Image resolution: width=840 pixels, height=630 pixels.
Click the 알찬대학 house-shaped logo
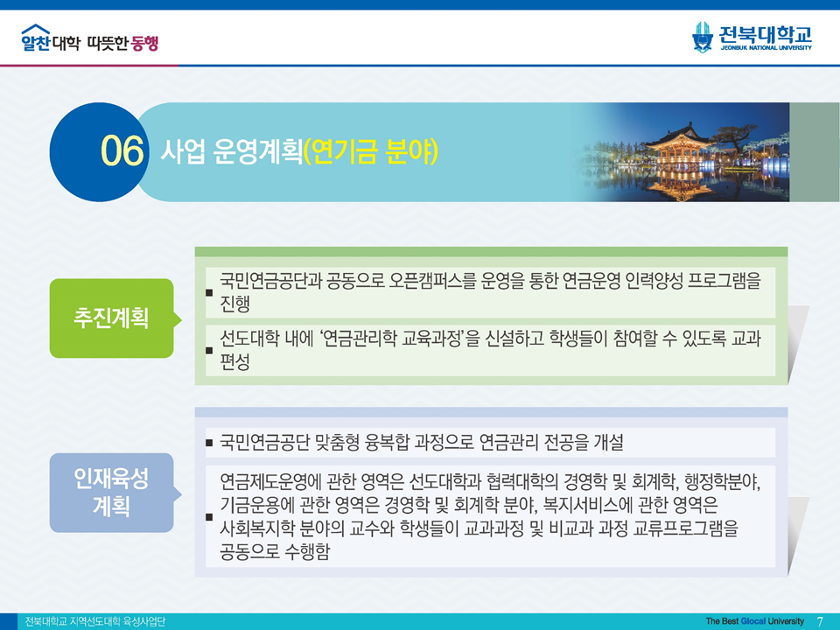(36, 38)
